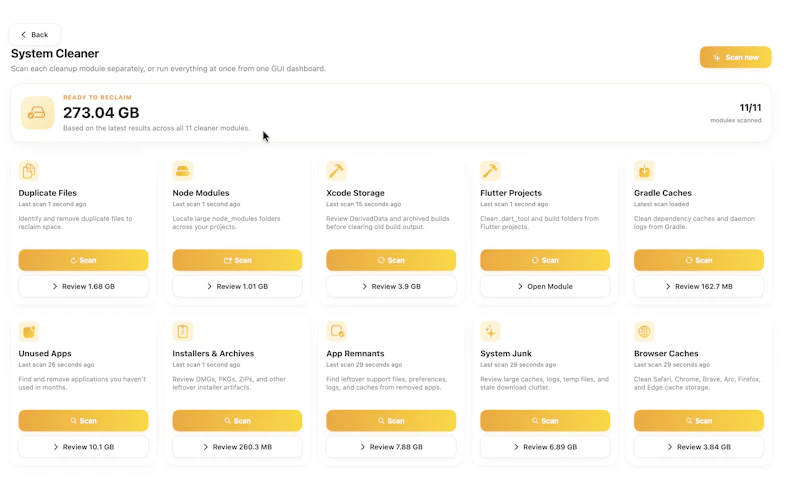Scan for Duplicate Files
Image resolution: width=800 pixels, height=502 pixels.
coord(84,260)
